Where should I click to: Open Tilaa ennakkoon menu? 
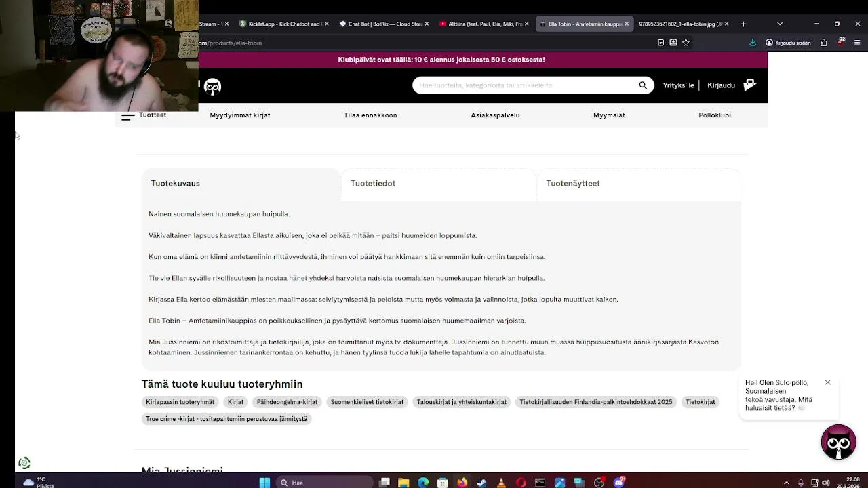tap(370, 115)
